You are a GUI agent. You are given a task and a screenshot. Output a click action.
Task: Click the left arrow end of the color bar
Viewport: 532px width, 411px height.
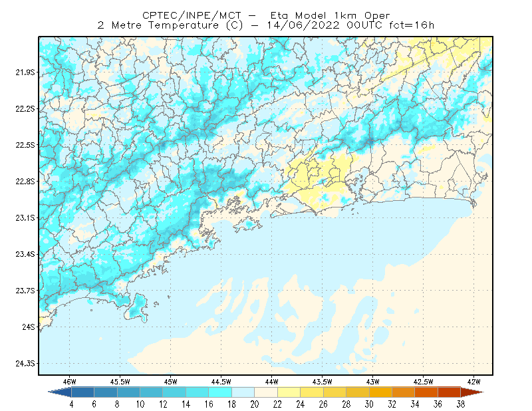pos(60,392)
